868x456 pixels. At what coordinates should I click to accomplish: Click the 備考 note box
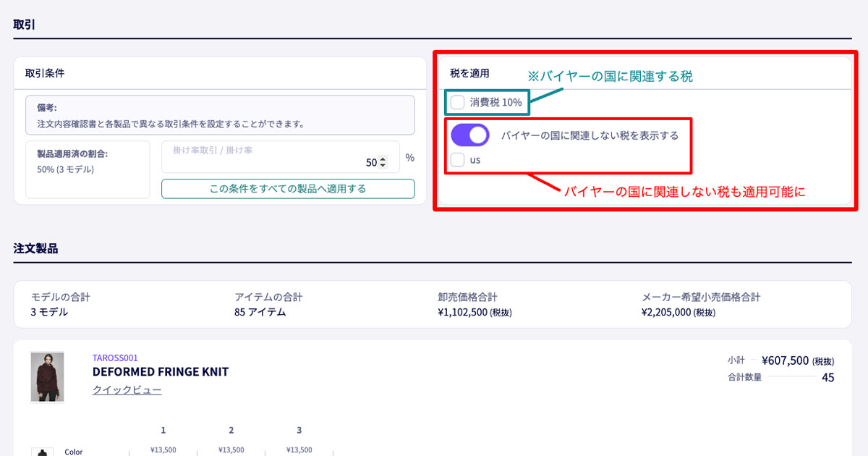click(220, 115)
